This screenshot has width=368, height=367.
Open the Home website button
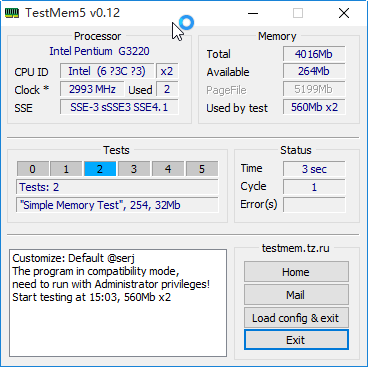point(296,272)
